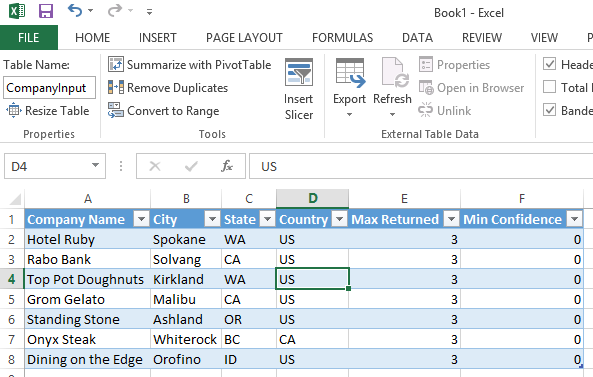593x377 pixels.
Task: Click the Open in Browser icon
Action: click(x=426, y=88)
